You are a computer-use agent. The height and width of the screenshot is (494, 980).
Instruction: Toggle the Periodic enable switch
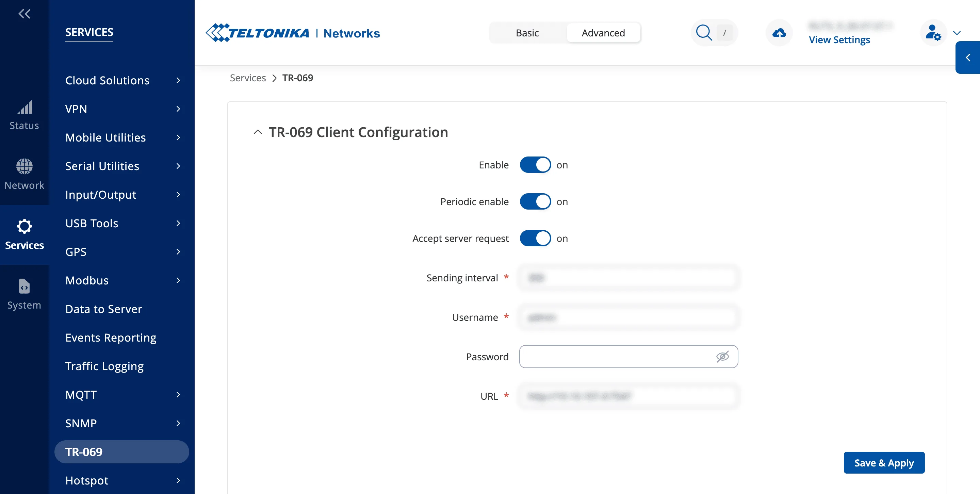coord(535,201)
